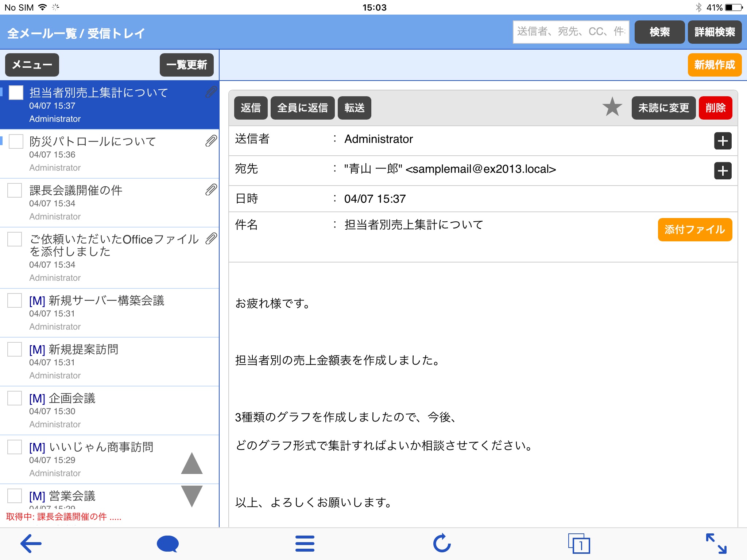747x560 pixels.
Task: Check the box for 企画会議
Action: coord(15,398)
